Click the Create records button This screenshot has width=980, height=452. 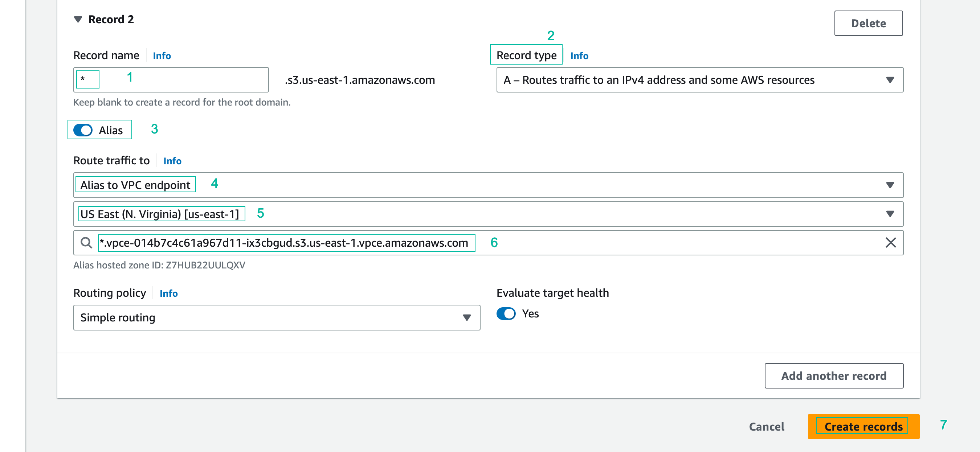[x=863, y=427]
